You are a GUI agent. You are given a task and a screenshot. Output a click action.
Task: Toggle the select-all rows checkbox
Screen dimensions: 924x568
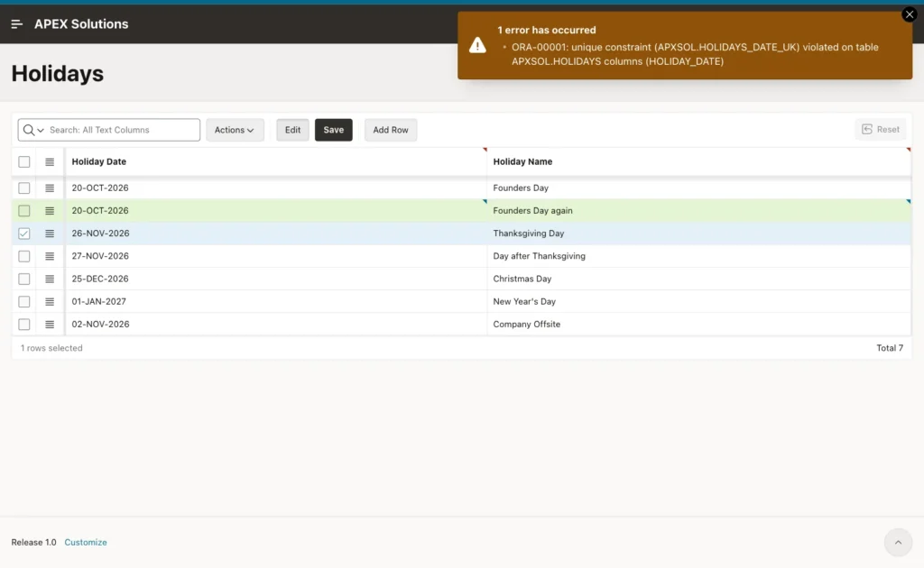[x=24, y=162]
